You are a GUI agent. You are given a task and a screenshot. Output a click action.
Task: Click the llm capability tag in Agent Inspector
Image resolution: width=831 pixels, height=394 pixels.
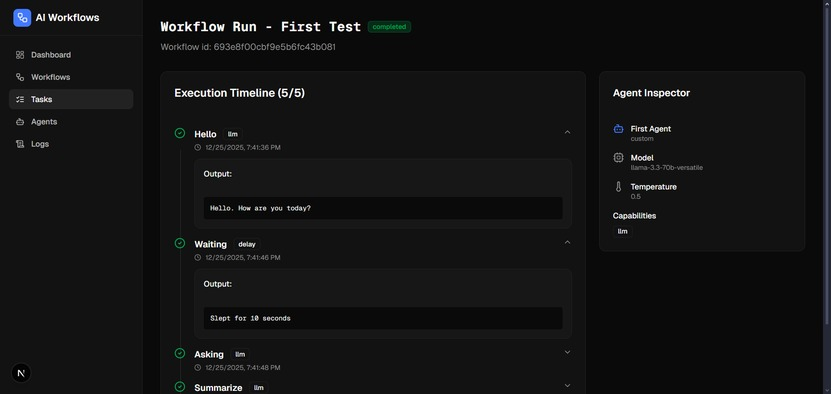623,231
